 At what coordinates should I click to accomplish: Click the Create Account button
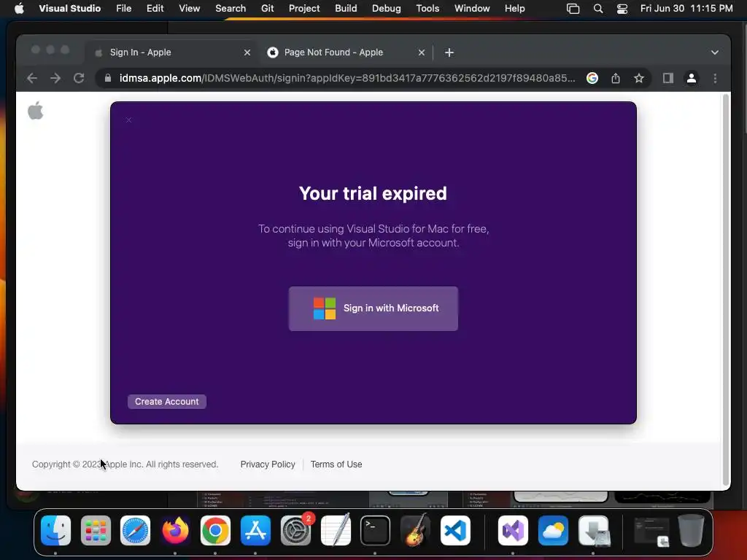coord(167,402)
